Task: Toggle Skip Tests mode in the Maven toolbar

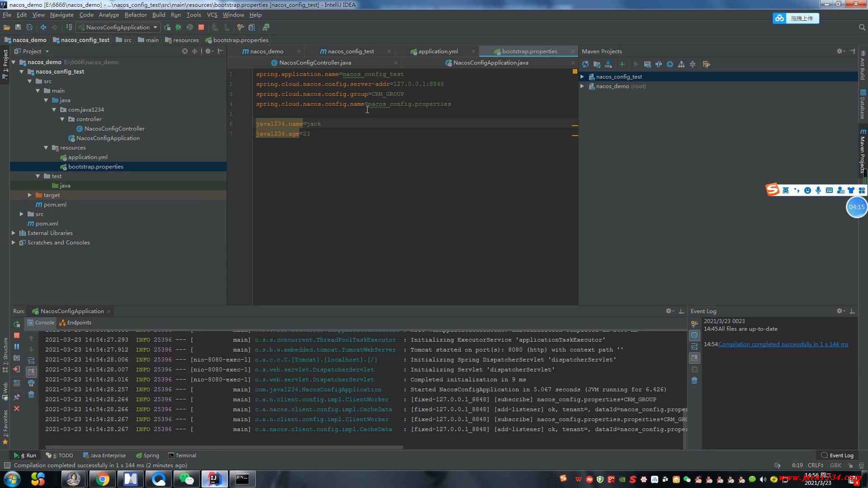Action: click(x=670, y=65)
